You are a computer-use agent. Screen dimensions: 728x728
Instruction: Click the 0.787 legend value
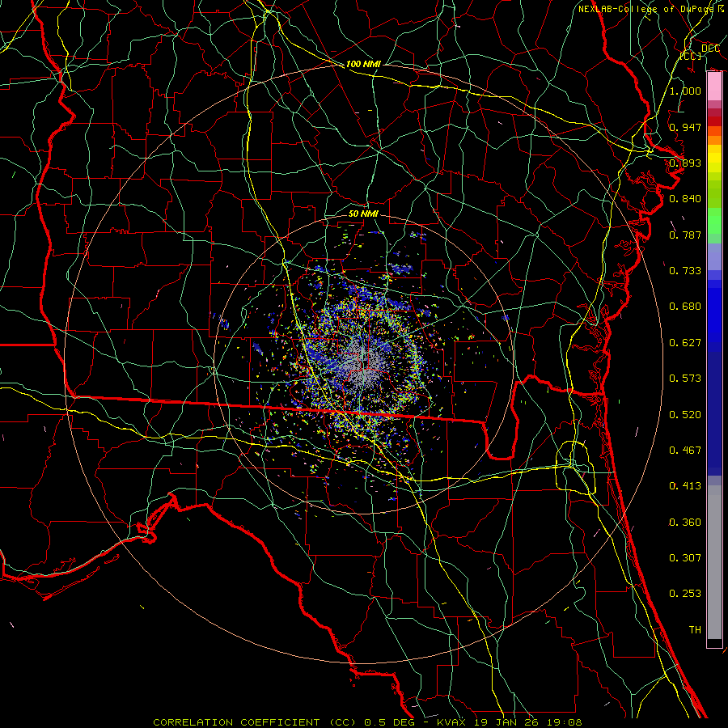coord(685,235)
